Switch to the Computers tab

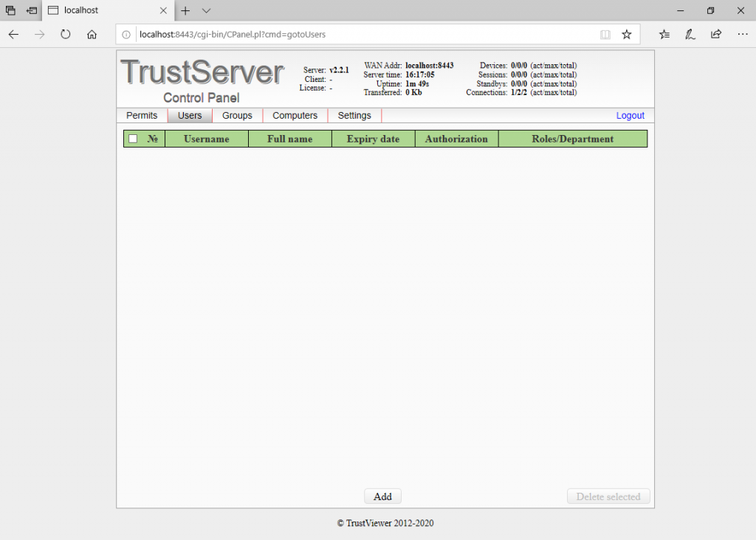click(x=295, y=116)
